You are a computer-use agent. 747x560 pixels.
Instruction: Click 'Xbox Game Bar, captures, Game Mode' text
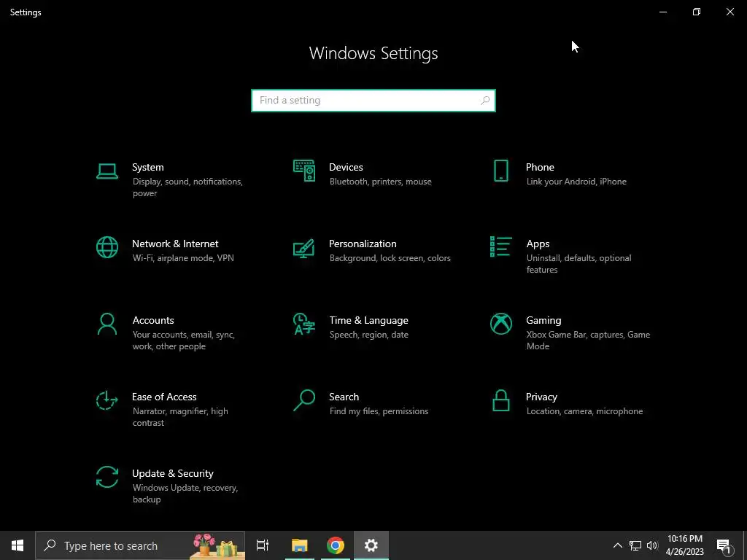[589, 341]
